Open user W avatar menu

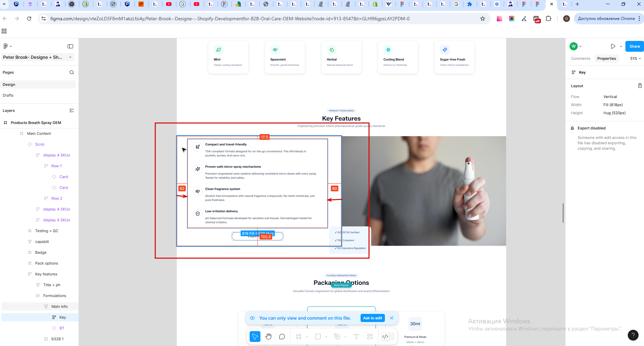(x=575, y=46)
